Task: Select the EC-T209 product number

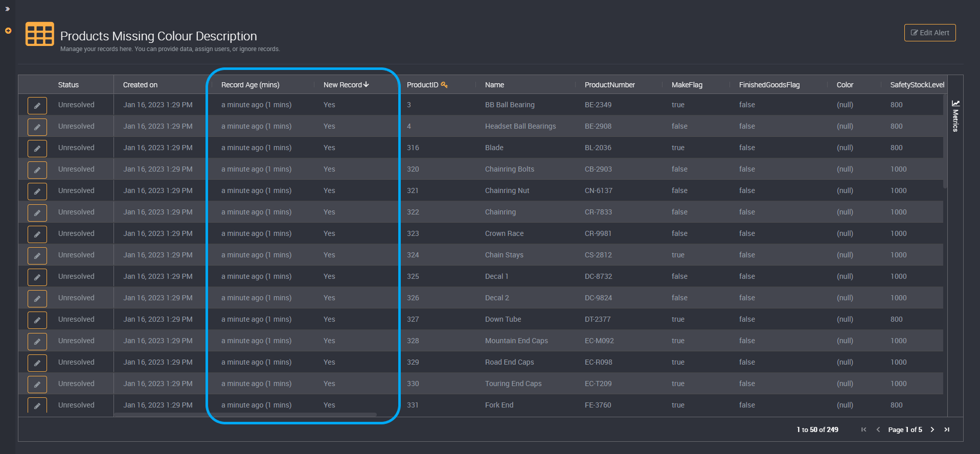Action: click(598, 384)
